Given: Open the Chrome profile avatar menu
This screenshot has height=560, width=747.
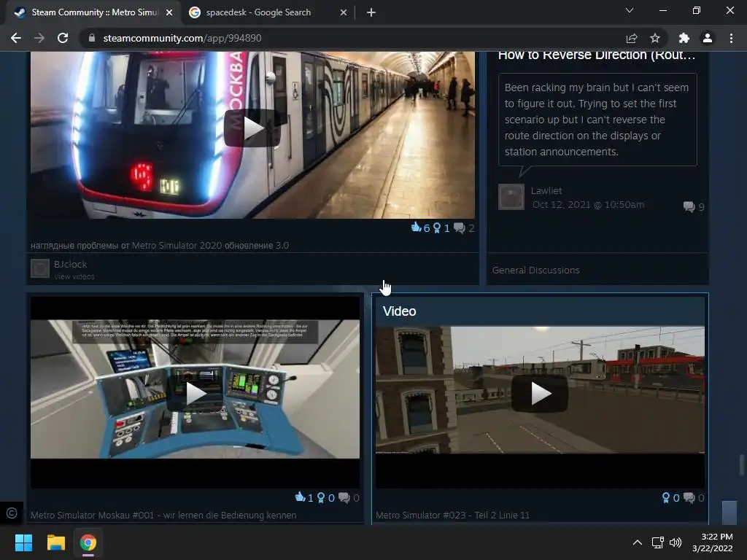Looking at the screenshot, I should [x=708, y=38].
